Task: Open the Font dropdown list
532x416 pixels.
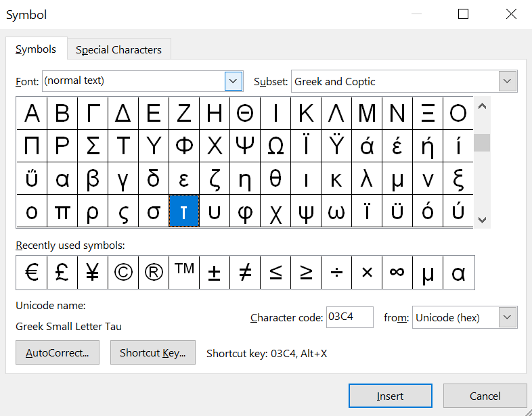Action: coord(233,81)
